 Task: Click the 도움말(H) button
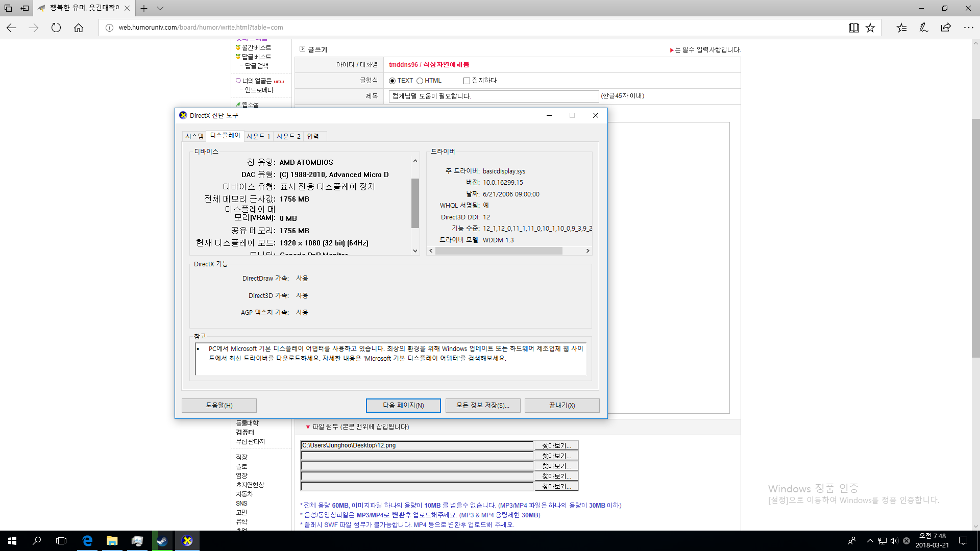tap(219, 406)
